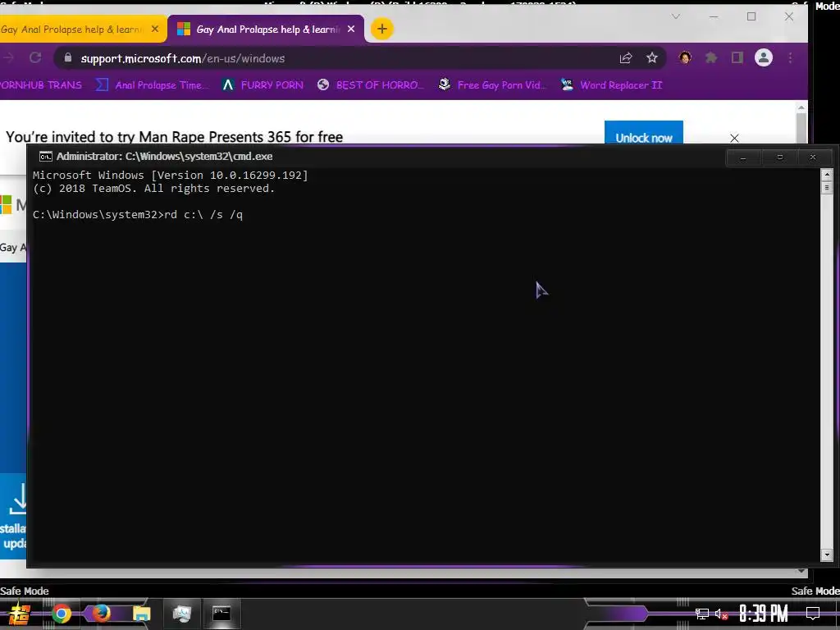Click the 8:39 PM taskbar clock
This screenshot has height=630, width=840.
764,614
